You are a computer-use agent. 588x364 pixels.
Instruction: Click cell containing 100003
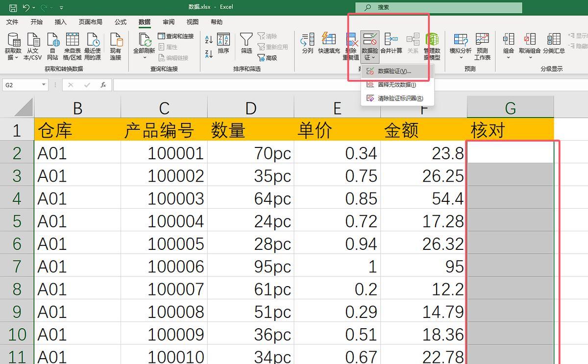(164, 198)
